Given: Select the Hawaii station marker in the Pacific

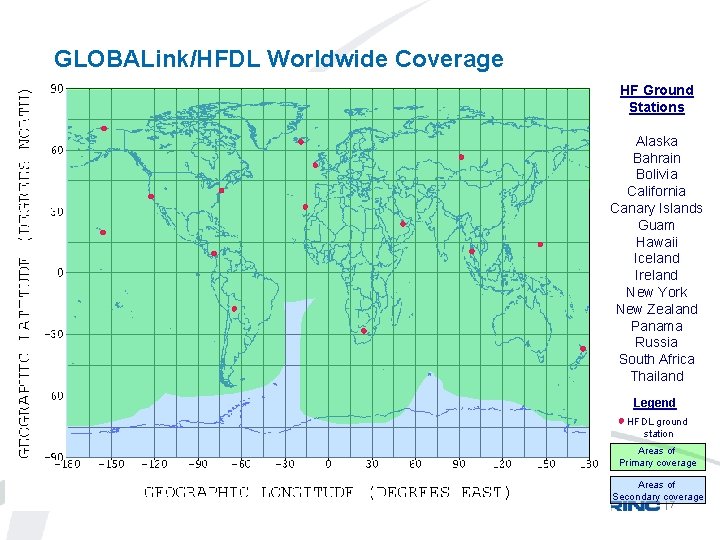Looking at the screenshot, I should pos(103,232).
